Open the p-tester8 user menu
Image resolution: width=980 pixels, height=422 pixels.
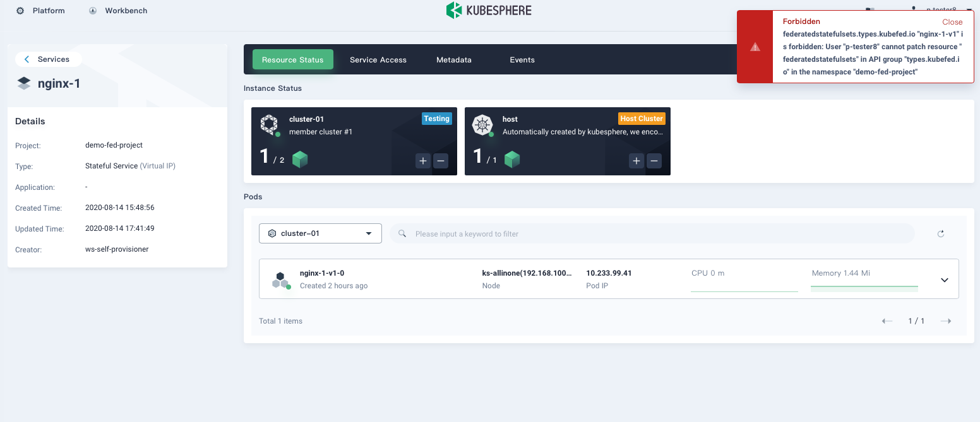[x=940, y=10]
